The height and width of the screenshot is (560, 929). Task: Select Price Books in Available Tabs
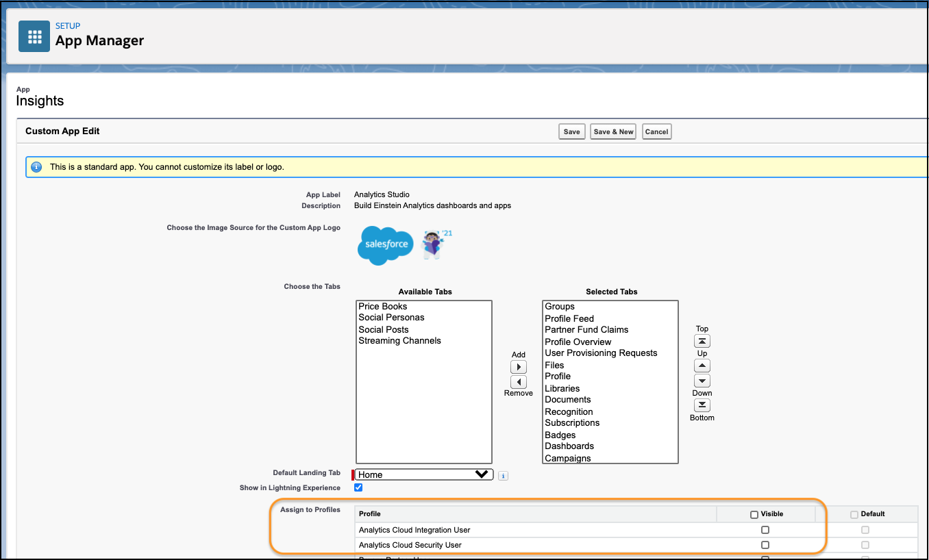[423, 307]
